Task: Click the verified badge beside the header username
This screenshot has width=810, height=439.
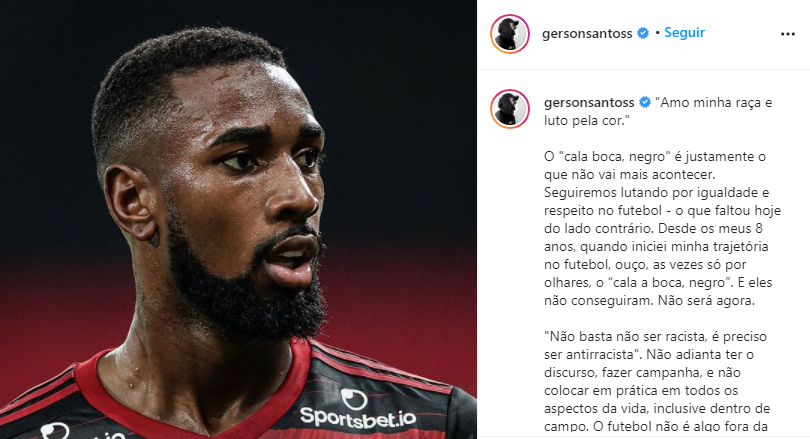Action: (x=643, y=33)
